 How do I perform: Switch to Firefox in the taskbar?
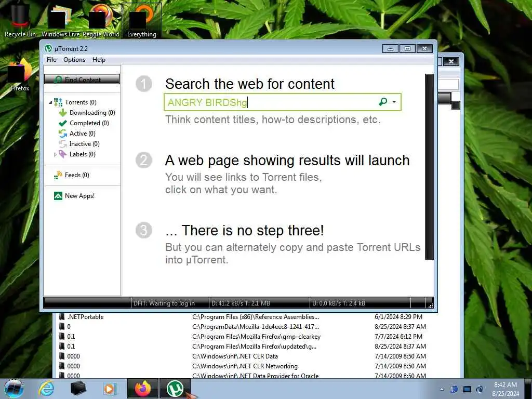(142, 389)
